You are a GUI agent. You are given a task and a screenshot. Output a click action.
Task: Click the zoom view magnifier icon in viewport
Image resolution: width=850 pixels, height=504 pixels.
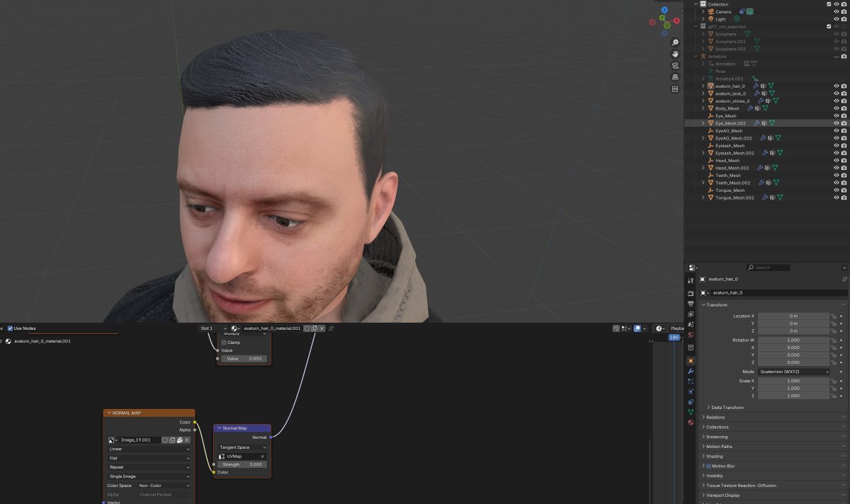coord(676,43)
